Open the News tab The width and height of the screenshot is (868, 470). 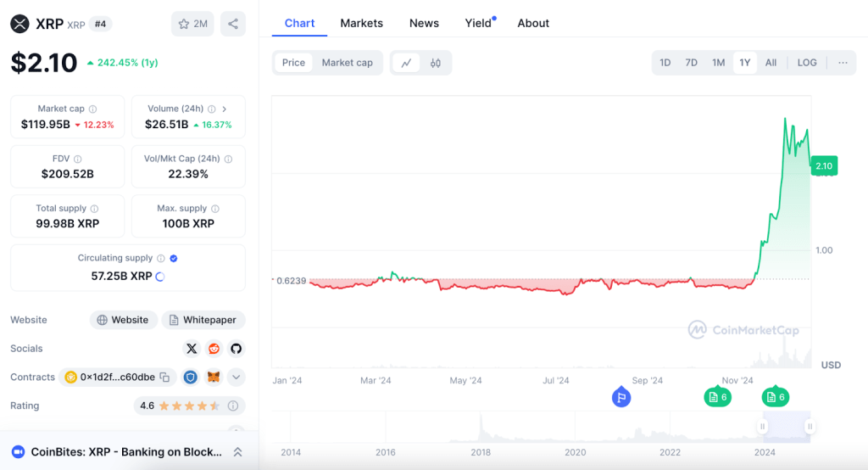(424, 23)
